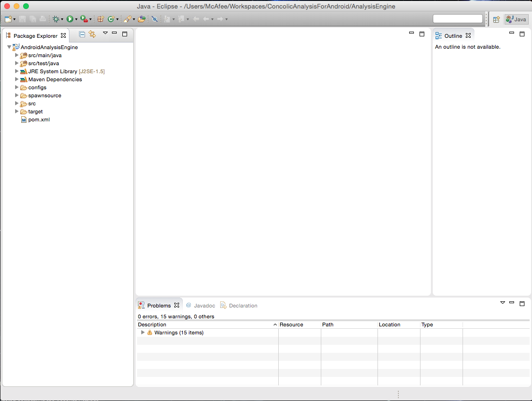Collapse the AndroidAnalysisEngine project node
The height and width of the screenshot is (401, 532).
click(9, 47)
